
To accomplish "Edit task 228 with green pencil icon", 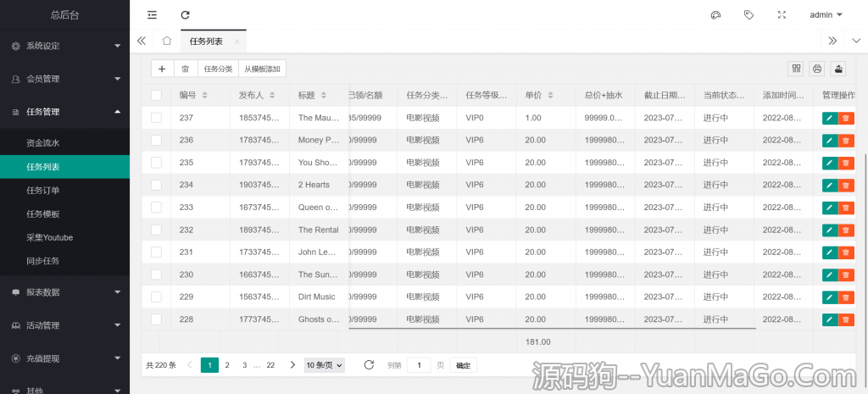I will click(830, 319).
